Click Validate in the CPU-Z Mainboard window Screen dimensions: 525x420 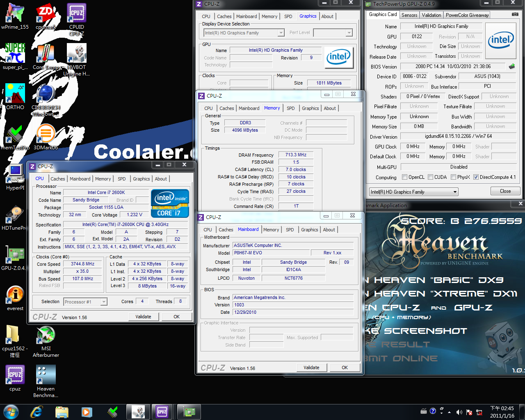click(x=311, y=367)
